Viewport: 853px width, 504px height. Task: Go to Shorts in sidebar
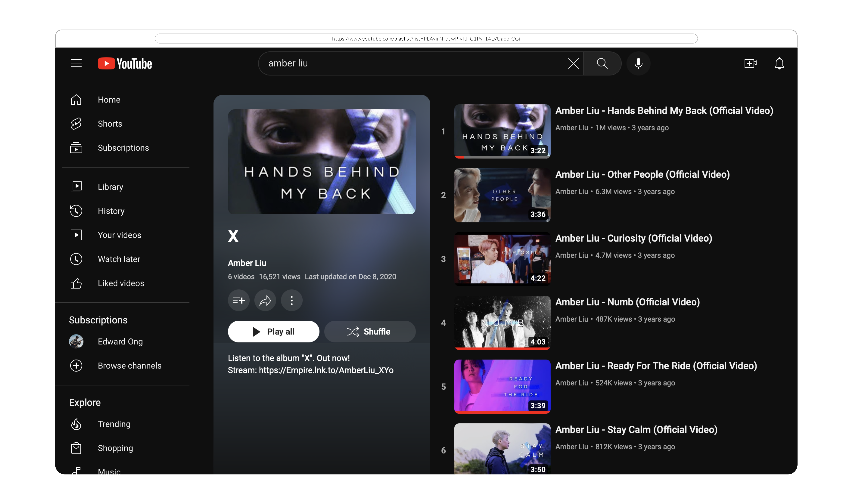click(110, 124)
